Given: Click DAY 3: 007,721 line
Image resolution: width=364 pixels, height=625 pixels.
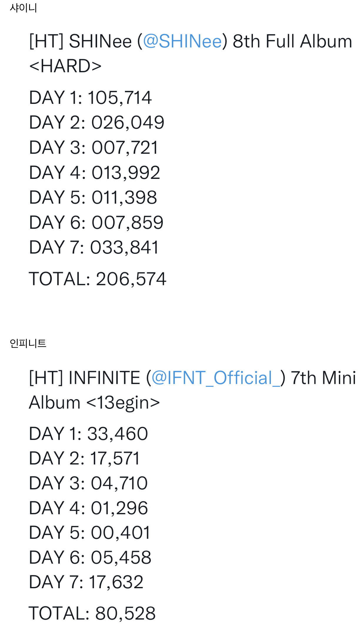Looking at the screenshot, I should pos(93,147).
